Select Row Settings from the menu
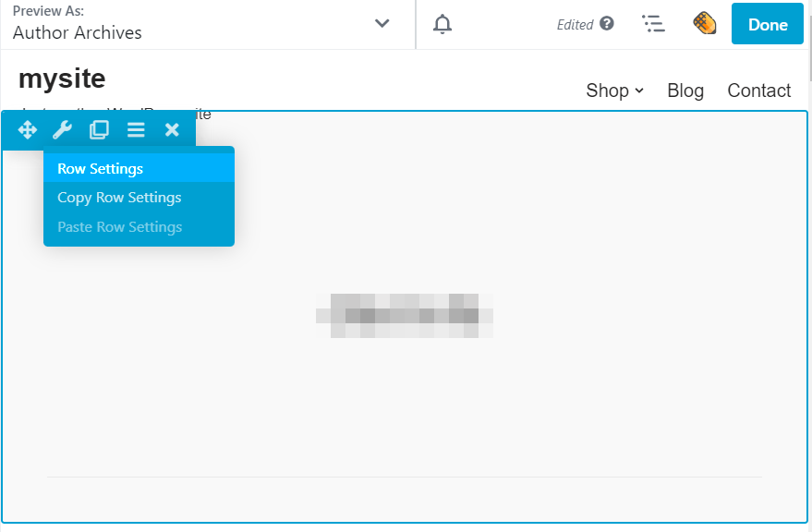This screenshot has width=812, height=532. pos(139,168)
